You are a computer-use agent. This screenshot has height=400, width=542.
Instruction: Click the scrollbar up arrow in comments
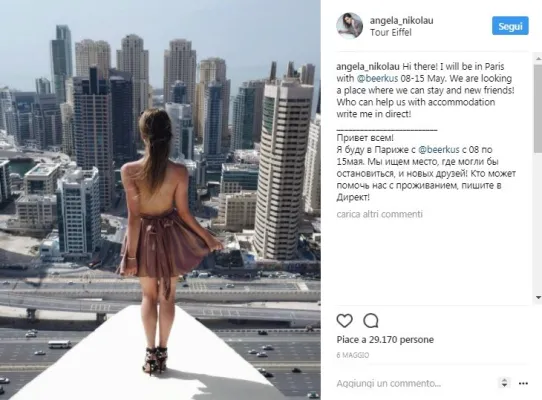(538, 59)
